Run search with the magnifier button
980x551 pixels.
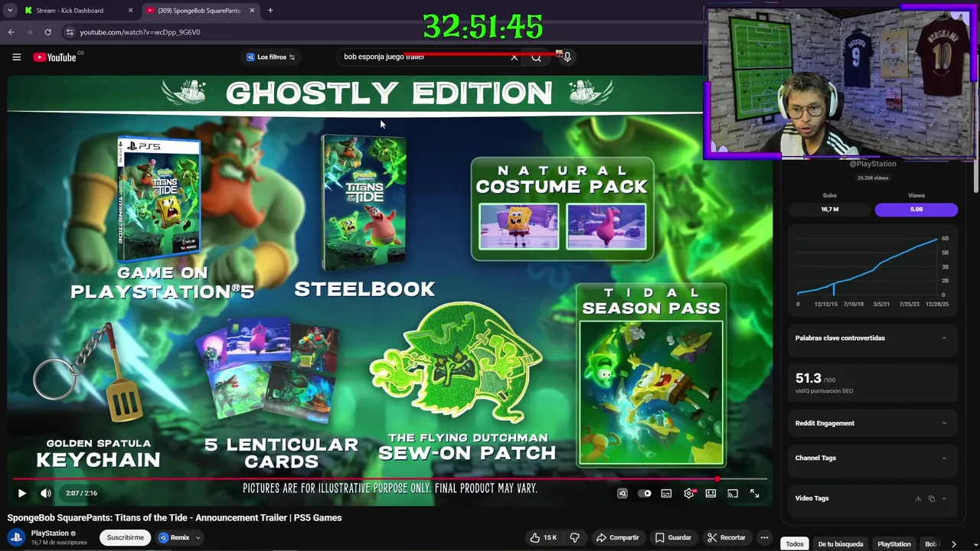click(x=536, y=57)
